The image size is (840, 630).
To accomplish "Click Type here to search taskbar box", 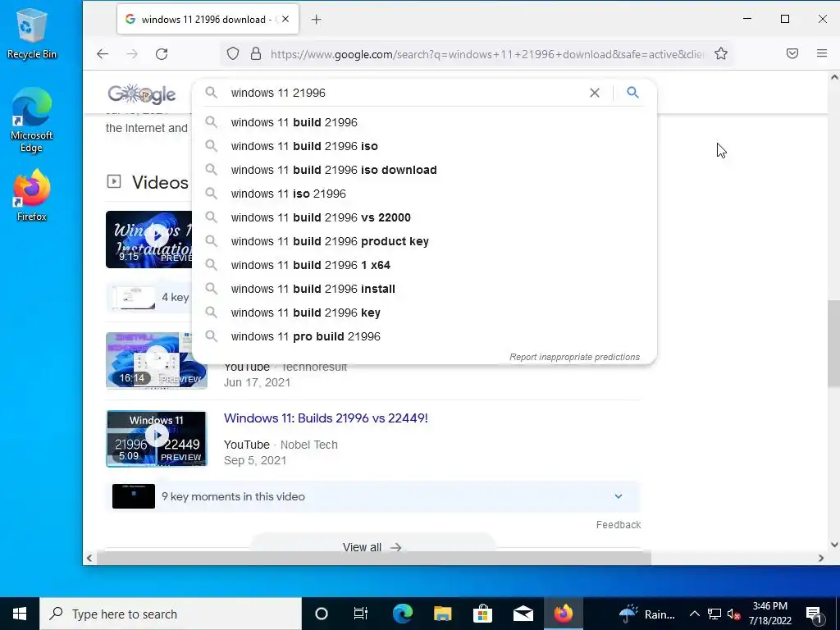I will 171,614.
